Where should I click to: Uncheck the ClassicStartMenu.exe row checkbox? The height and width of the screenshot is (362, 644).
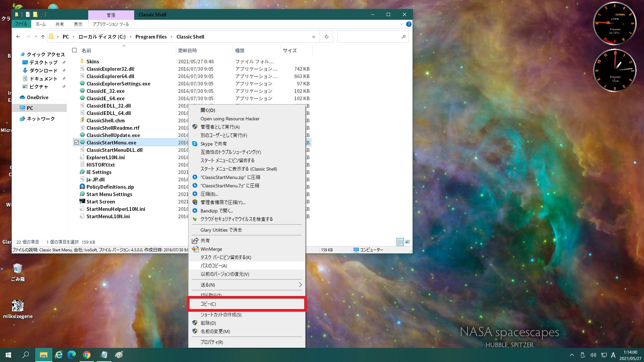76,142
